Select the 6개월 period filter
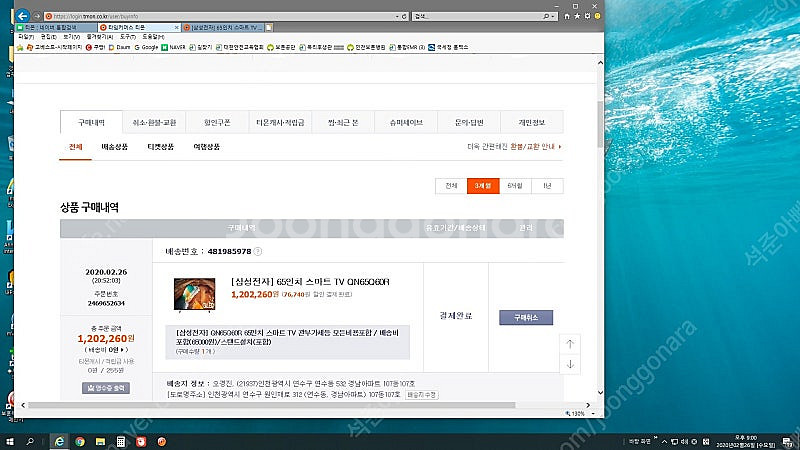 tap(515, 186)
